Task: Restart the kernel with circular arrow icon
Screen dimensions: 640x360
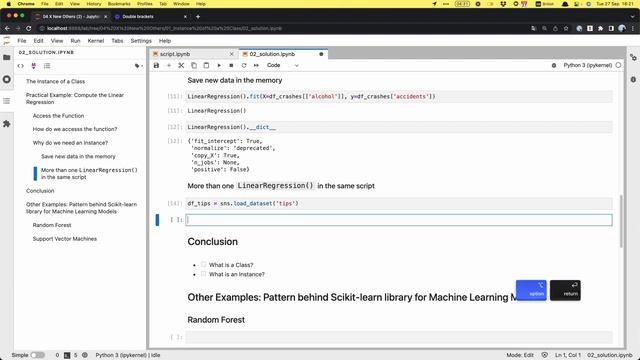Action: 244,65
